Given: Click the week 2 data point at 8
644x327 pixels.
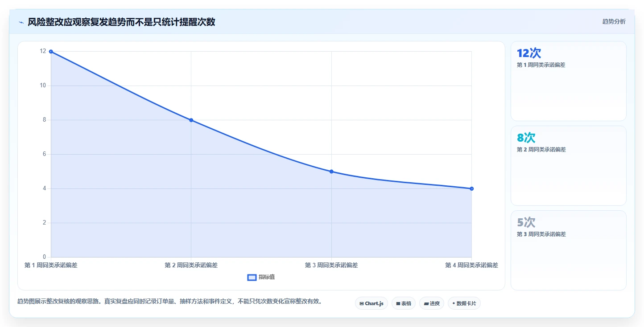Looking at the screenshot, I should point(191,120).
